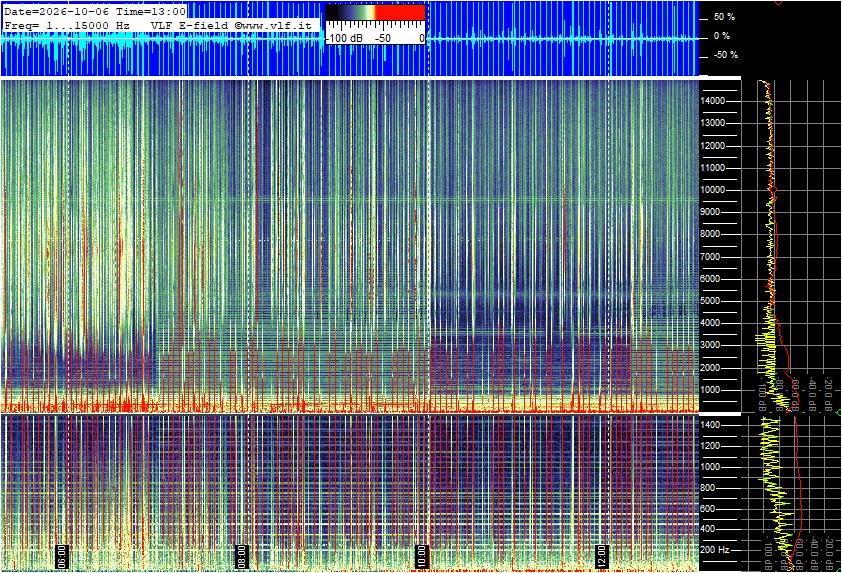The image size is (842, 573).
Task: Click the 4000 frequency axis label
Action: point(710,323)
